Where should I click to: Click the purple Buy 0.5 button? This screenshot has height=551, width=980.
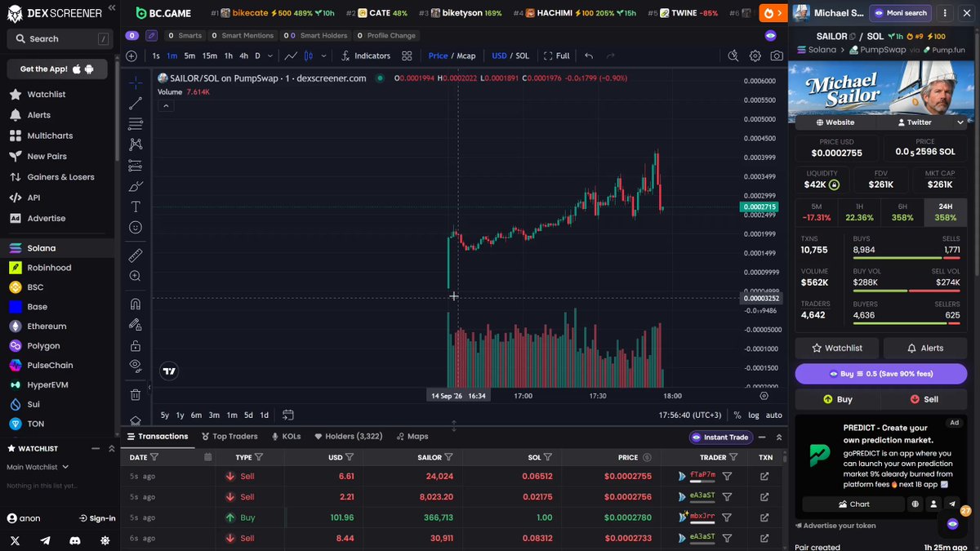(x=880, y=374)
